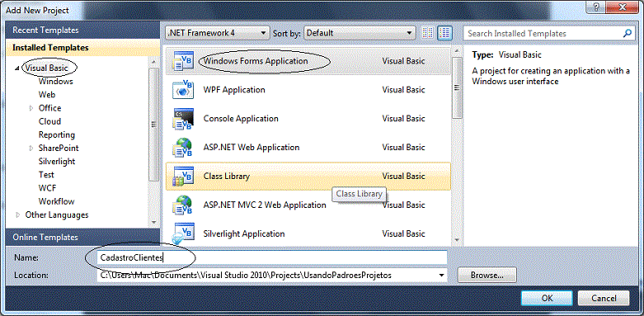The height and width of the screenshot is (316, 644).
Task: Switch to medium icons list view
Action: point(444,33)
